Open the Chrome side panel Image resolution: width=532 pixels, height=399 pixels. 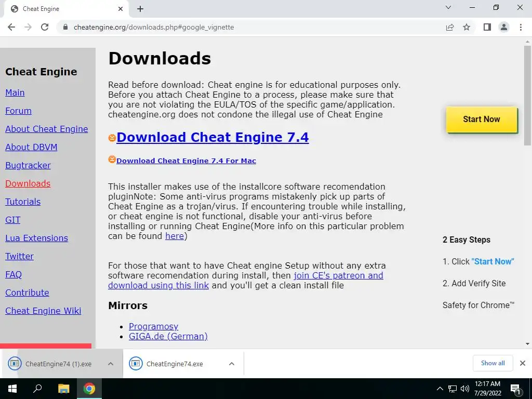487,27
